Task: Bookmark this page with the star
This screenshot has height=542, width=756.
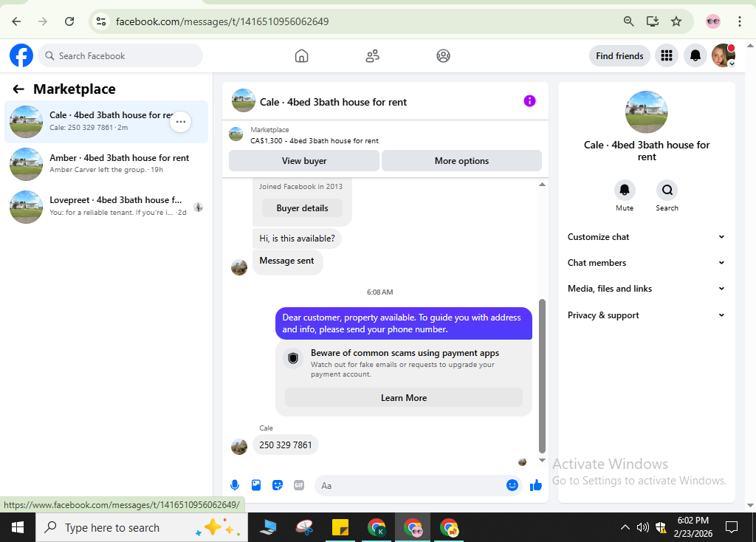Action: (x=676, y=21)
